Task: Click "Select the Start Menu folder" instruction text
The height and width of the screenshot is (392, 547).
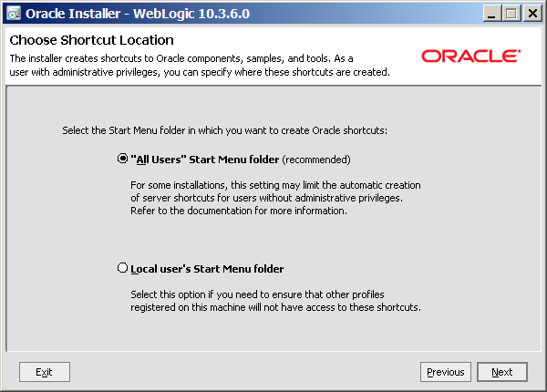Action: click(x=224, y=130)
